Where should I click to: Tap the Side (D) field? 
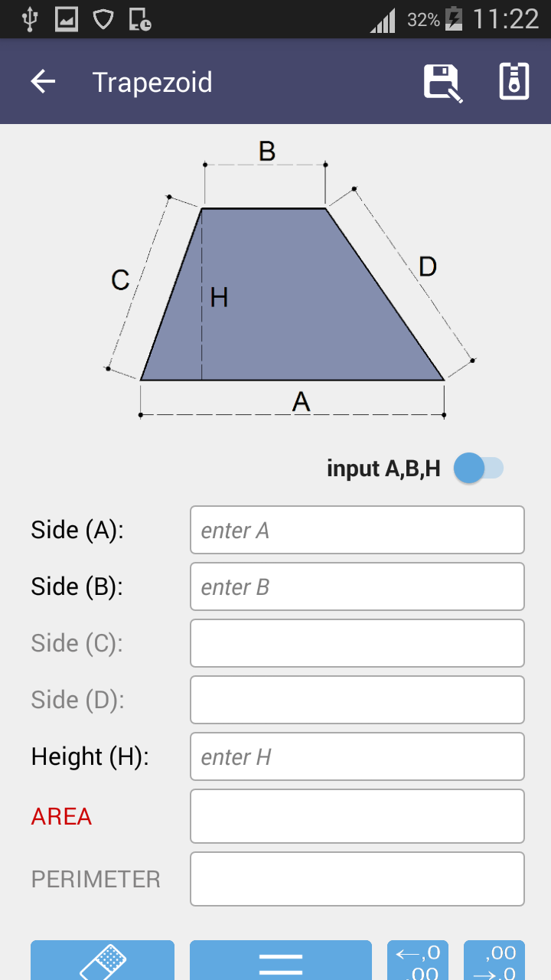pos(357,700)
